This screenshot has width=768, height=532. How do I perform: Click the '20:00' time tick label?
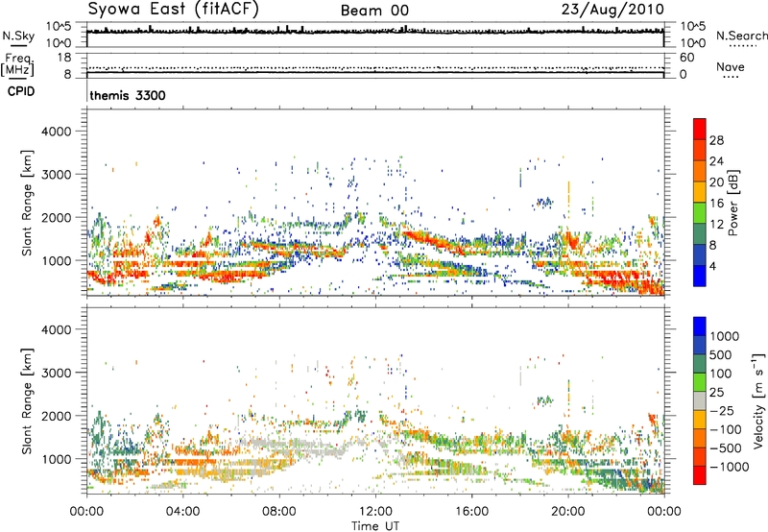tap(567, 512)
